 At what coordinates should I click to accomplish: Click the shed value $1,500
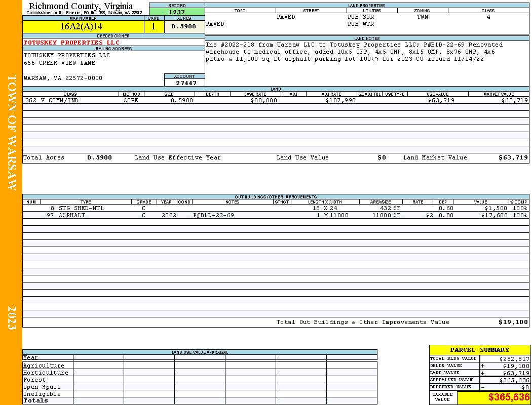(x=496, y=208)
